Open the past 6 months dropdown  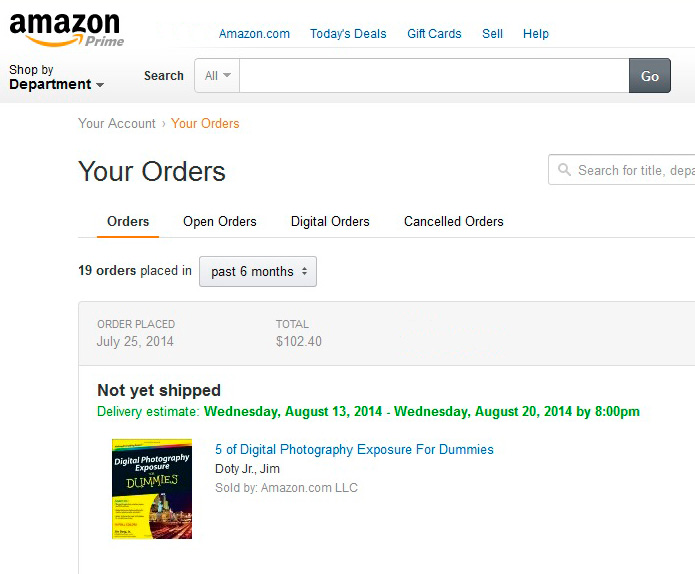tap(258, 271)
